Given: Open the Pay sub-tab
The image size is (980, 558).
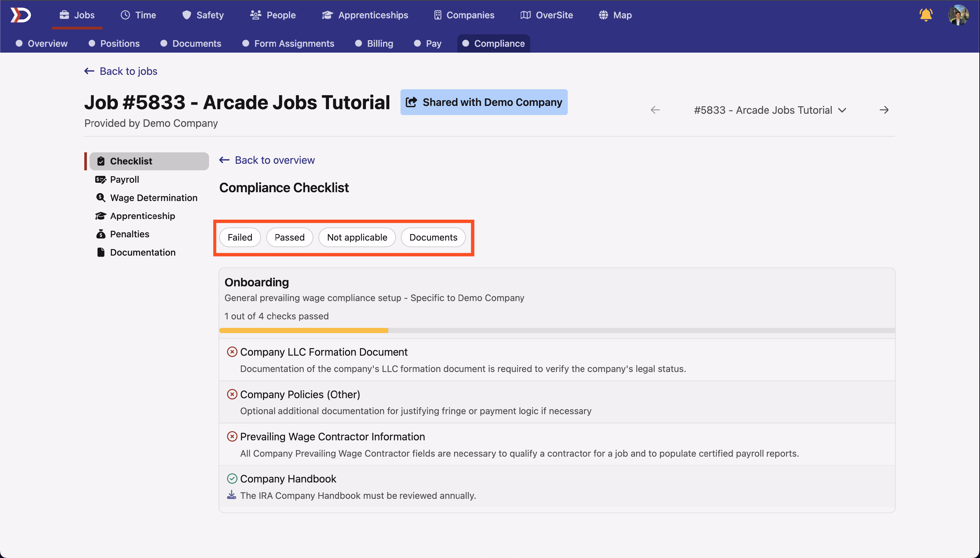Looking at the screenshot, I should coord(427,43).
